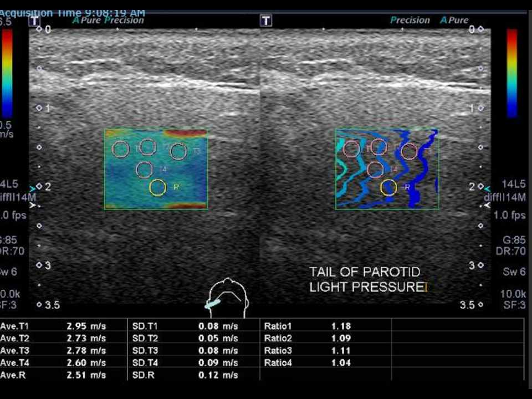Viewport: 532px width, 399px height.
Task: Click the left focus position arrow marker
Action: (33, 205)
